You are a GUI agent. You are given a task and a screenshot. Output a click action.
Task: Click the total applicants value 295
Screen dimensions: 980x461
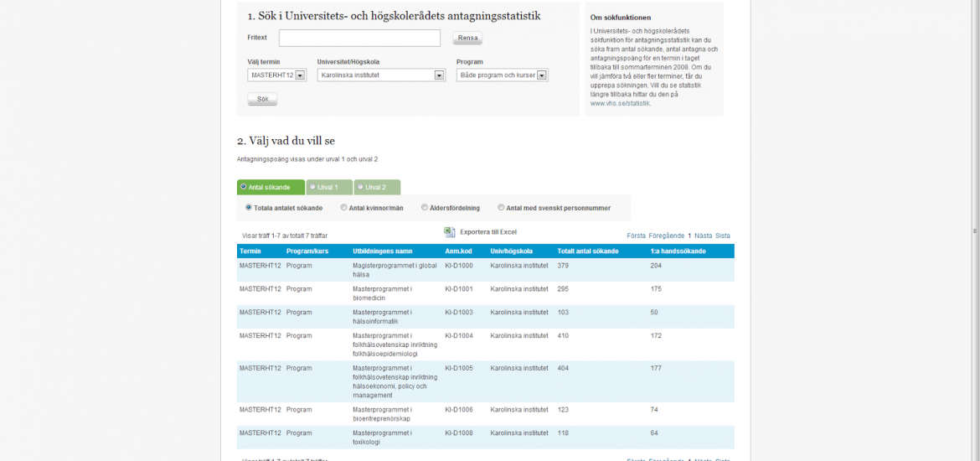pos(563,289)
